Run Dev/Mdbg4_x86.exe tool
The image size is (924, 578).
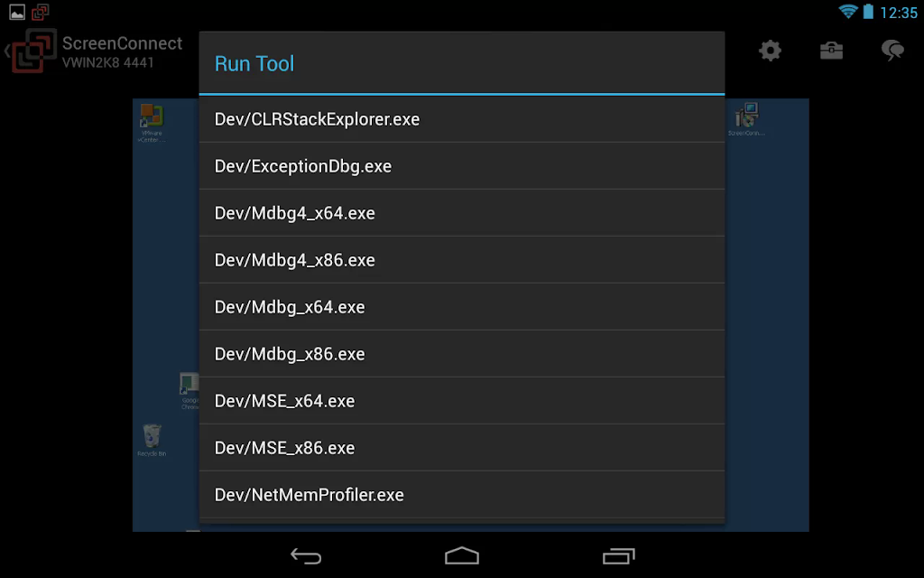461,260
